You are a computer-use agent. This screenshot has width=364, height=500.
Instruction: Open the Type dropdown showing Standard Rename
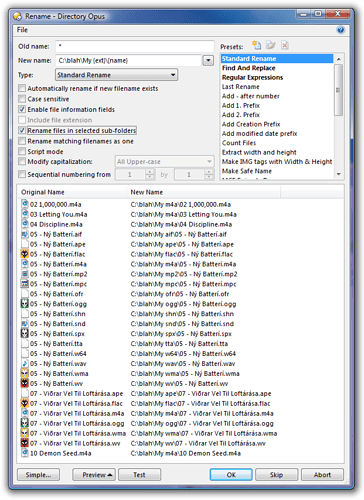116,75
